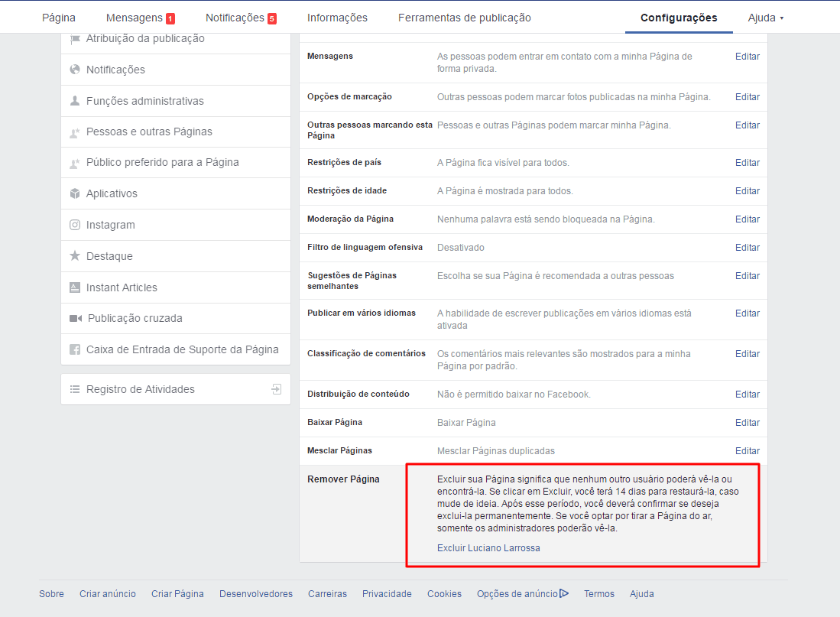The image size is (840, 617).
Task: Click the Remover Página heading
Action: [x=343, y=479]
